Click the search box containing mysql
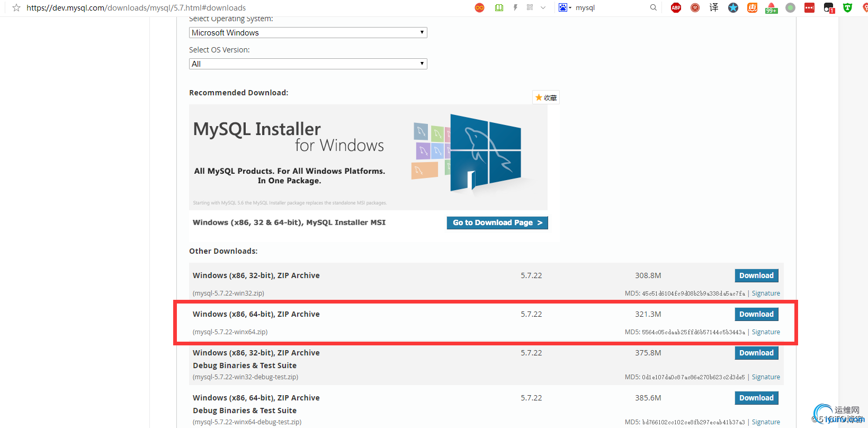Image resolution: width=868 pixels, height=428 pixels. (609, 8)
